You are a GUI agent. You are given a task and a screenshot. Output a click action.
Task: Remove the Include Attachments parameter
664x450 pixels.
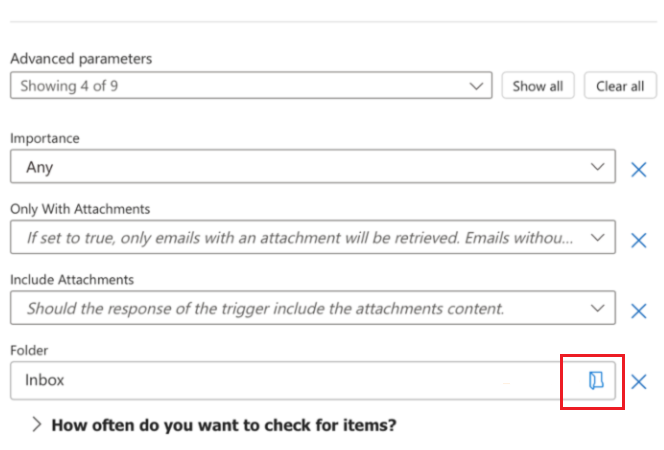(x=639, y=311)
